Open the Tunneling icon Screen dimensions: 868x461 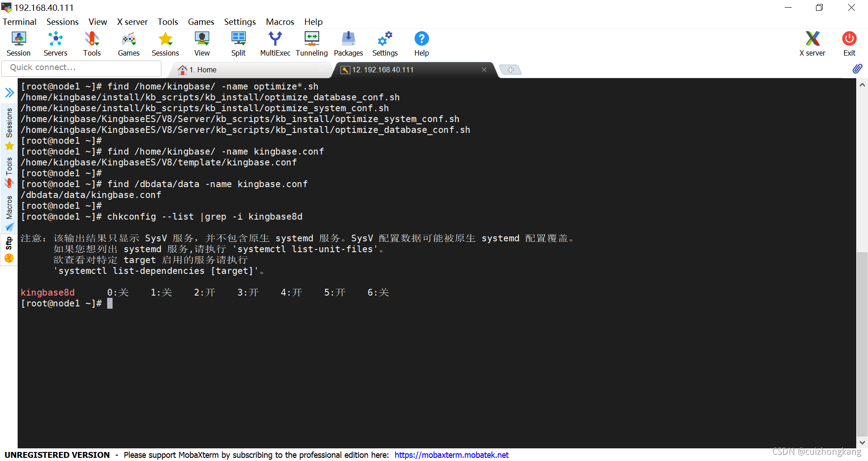[311, 44]
